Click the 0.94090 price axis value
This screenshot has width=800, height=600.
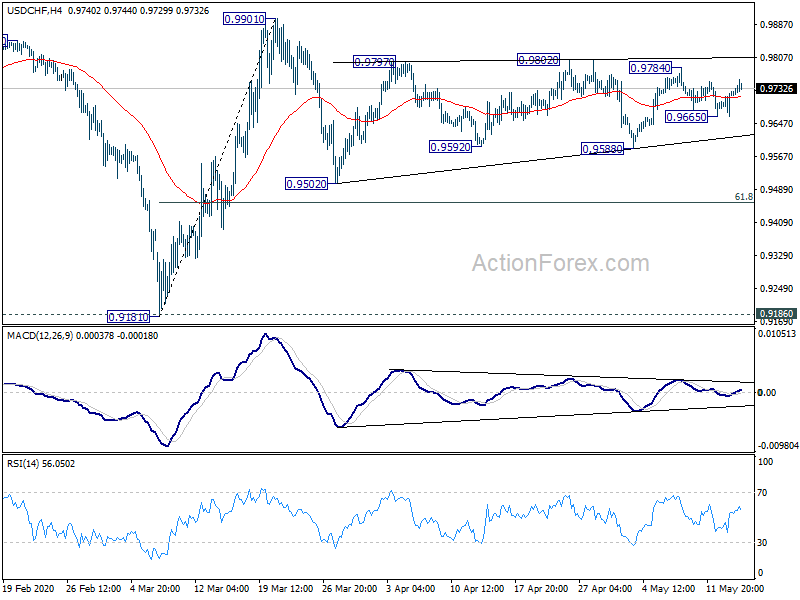click(776, 222)
